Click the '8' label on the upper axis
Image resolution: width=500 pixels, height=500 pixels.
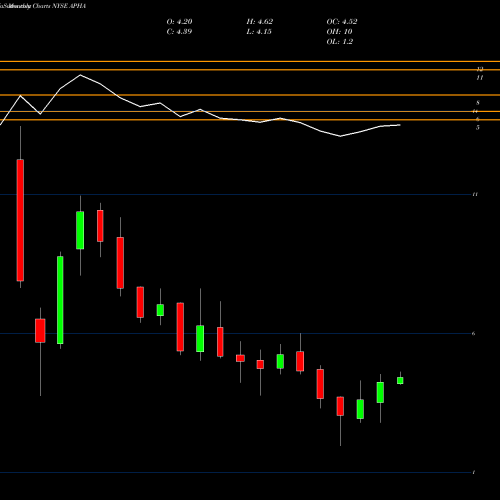point(478,103)
